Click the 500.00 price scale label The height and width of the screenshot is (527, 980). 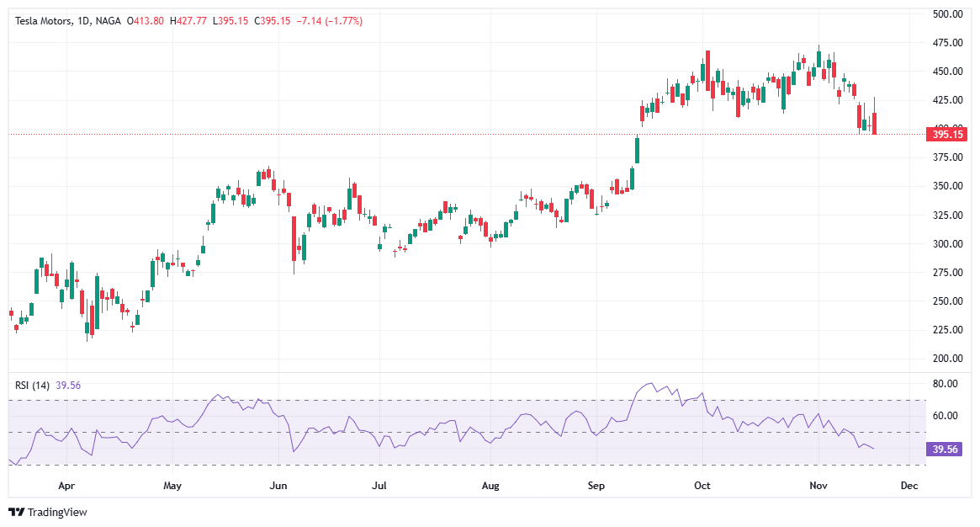[x=946, y=13]
